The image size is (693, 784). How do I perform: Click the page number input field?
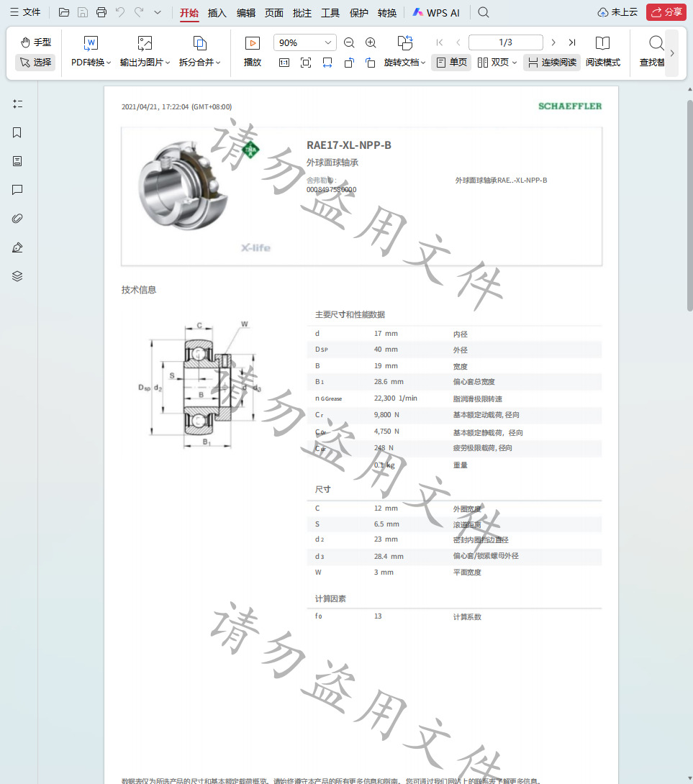pos(505,42)
